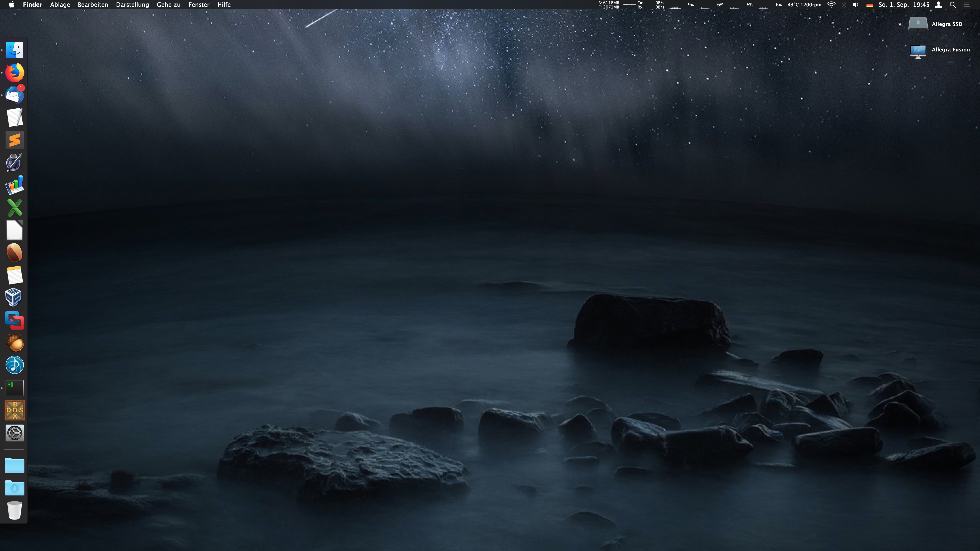Open the Terminal dock icon

pyautogui.click(x=14, y=388)
